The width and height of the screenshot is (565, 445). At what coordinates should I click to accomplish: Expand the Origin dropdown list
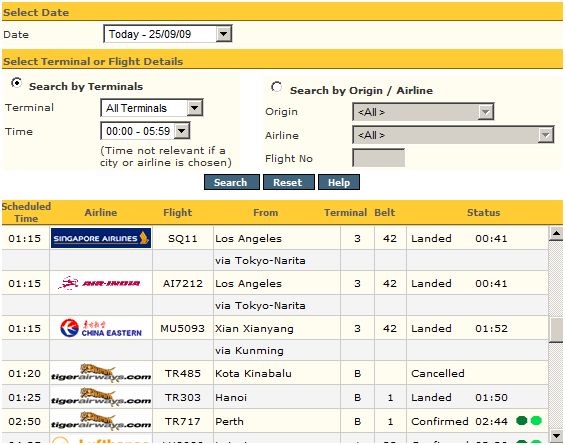coord(423,112)
